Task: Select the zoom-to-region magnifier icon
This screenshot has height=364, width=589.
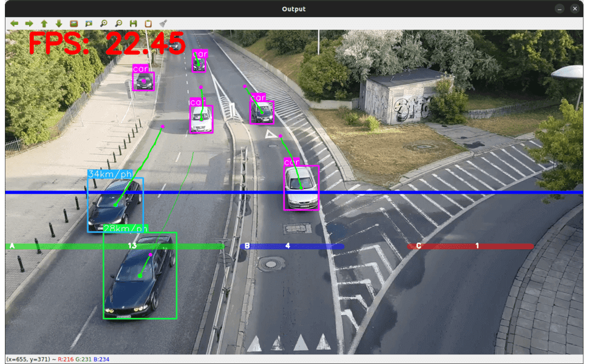Action: point(89,23)
